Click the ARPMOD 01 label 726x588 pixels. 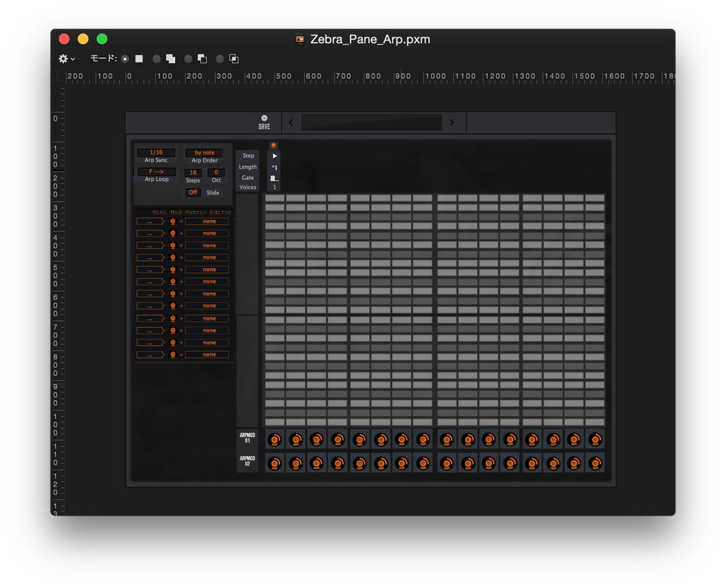pyautogui.click(x=247, y=438)
